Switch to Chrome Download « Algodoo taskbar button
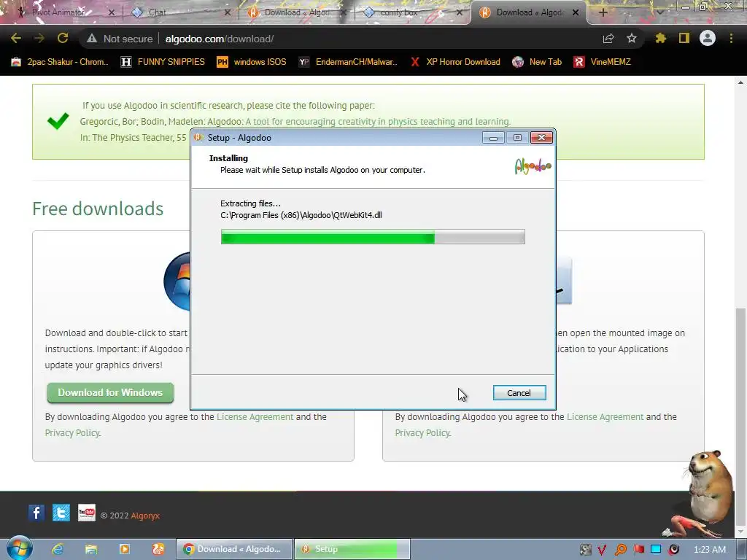The height and width of the screenshot is (560, 747). pos(234,549)
